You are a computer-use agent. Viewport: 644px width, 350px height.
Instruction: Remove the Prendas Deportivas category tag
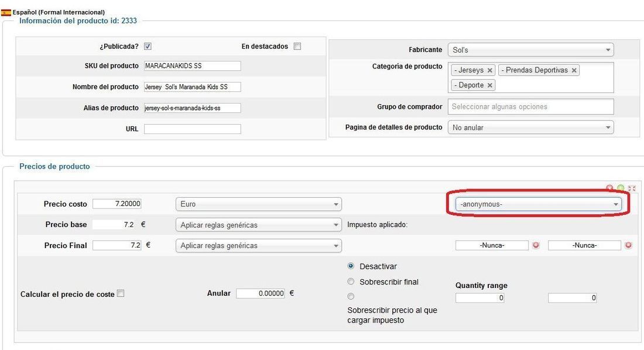pos(574,71)
